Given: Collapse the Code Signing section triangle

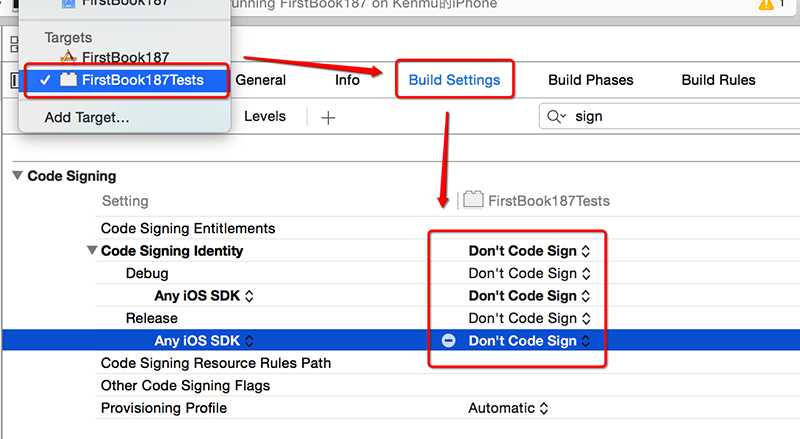Looking at the screenshot, I should 17,176.
